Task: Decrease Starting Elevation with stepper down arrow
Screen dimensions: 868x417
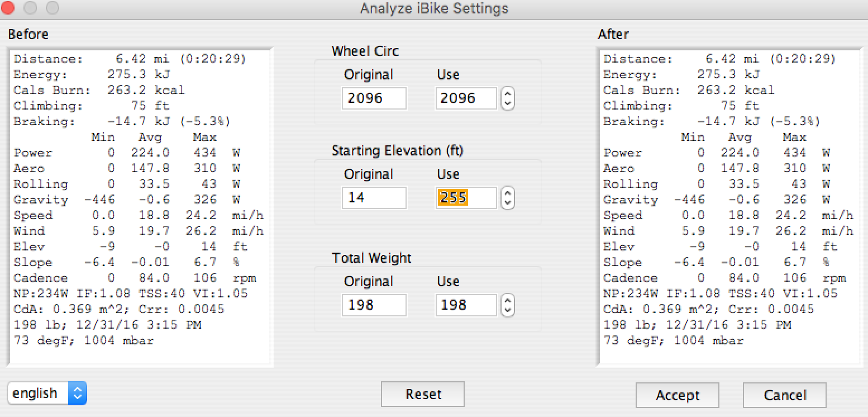Action: [507, 202]
